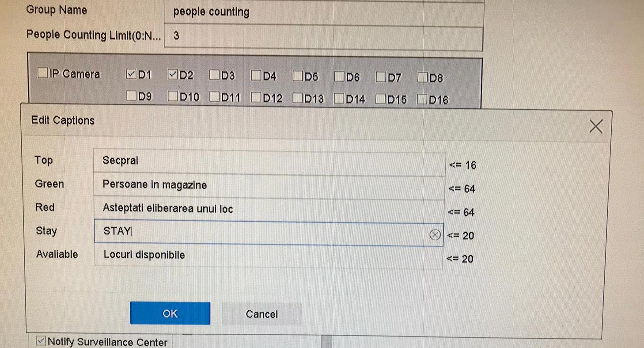This screenshot has height=348, width=644.
Task: Edit the Green caption text field
Action: (x=269, y=185)
